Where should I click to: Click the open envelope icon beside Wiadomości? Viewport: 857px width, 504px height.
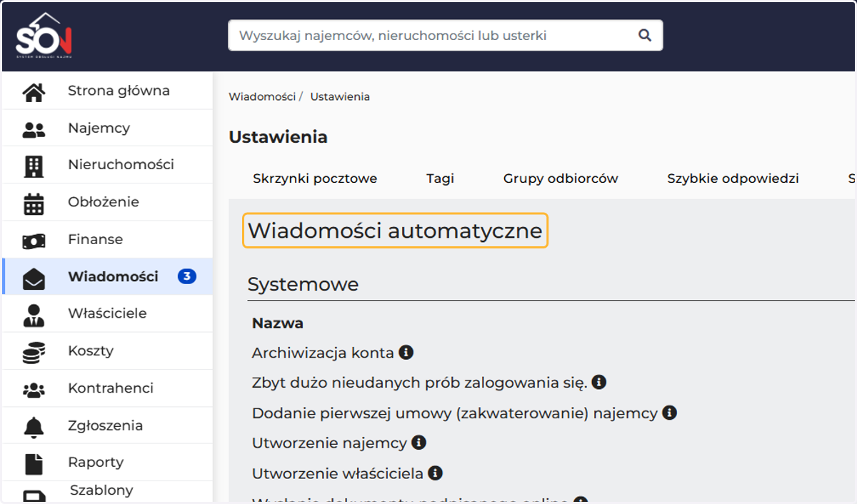34,278
